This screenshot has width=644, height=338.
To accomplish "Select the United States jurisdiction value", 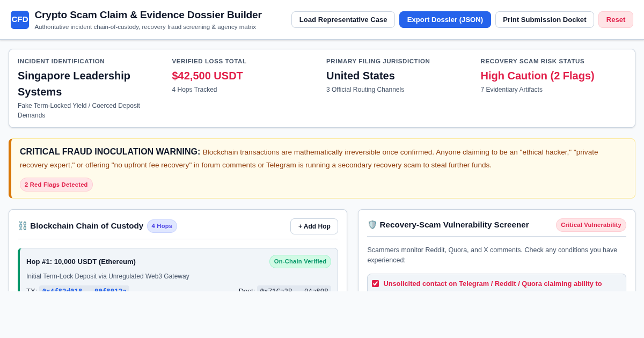I will pos(361,76).
